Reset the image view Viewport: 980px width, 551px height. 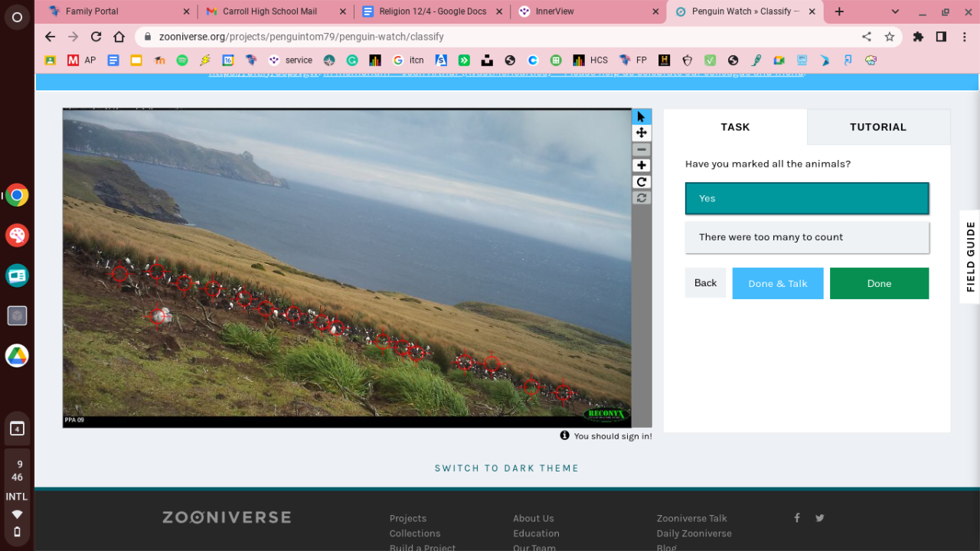pyautogui.click(x=642, y=198)
